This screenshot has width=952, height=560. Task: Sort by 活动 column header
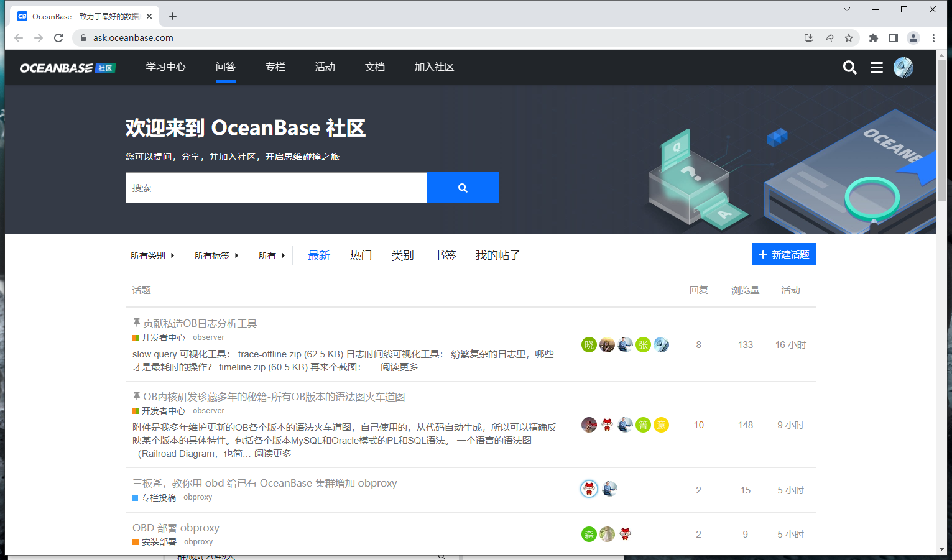(x=790, y=290)
